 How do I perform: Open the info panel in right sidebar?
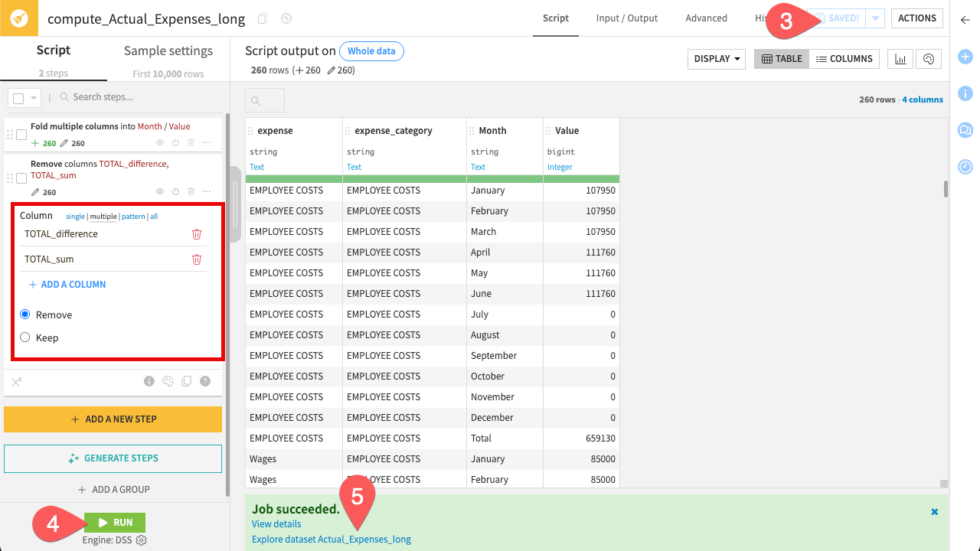965,93
